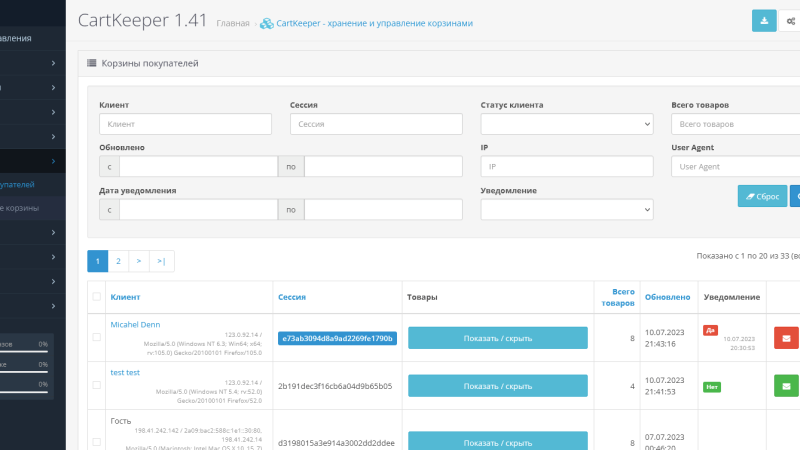Go to pagination page 1
Image resolution: width=800 pixels, height=450 pixels.
point(97,261)
